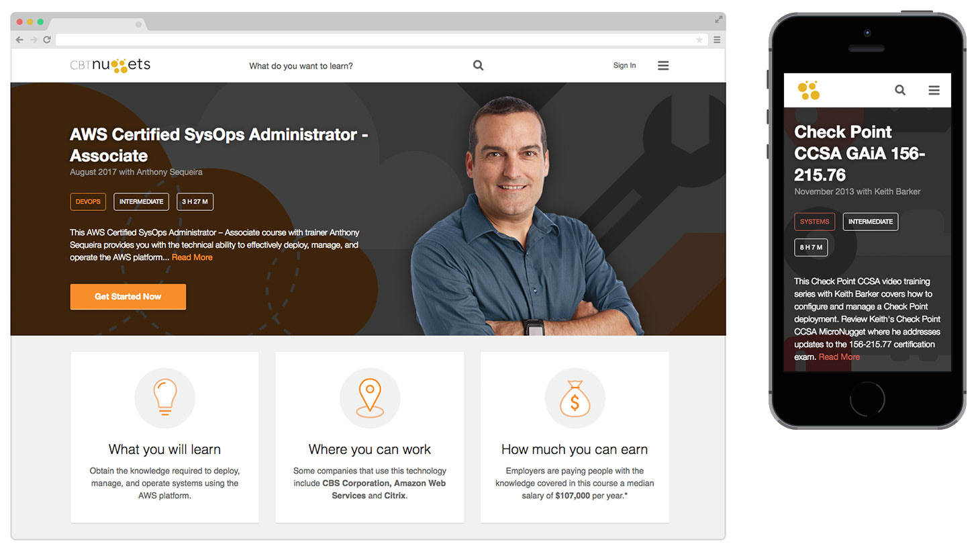This screenshot has width=980, height=548.
Task: Tap the nuggets logo on the phone screen
Action: [809, 90]
